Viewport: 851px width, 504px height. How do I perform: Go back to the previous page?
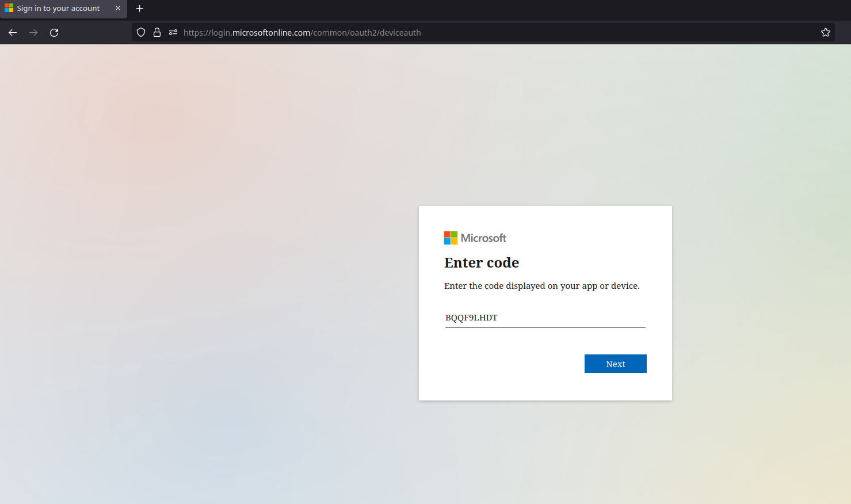[13, 33]
